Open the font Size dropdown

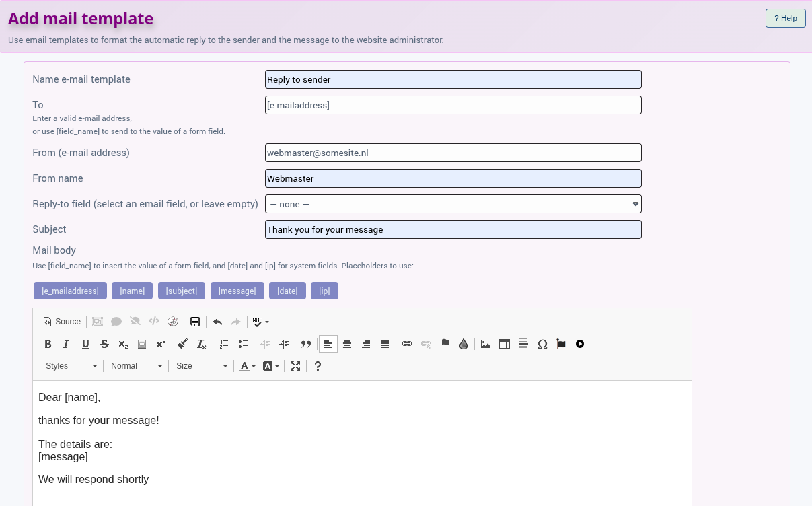point(202,366)
